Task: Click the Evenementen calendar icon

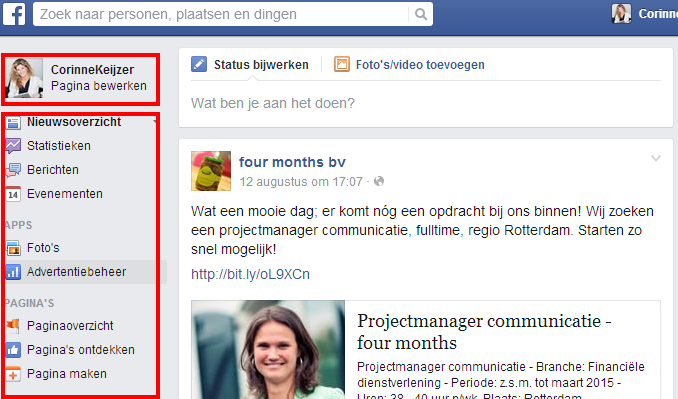Action: pos(13,195)
